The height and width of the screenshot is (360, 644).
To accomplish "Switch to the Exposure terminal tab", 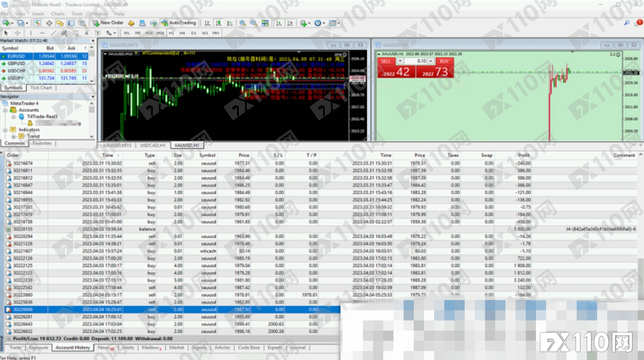I will pos(38,348).
